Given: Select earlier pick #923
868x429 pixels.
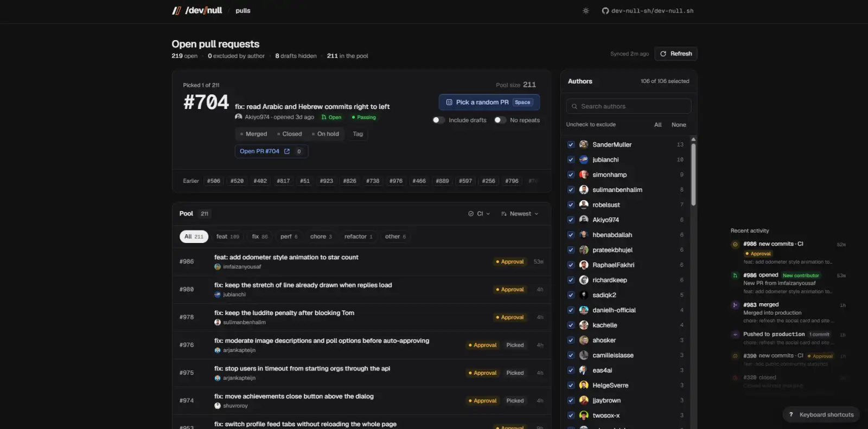Looking at the screenshot, I should point(327,181).
